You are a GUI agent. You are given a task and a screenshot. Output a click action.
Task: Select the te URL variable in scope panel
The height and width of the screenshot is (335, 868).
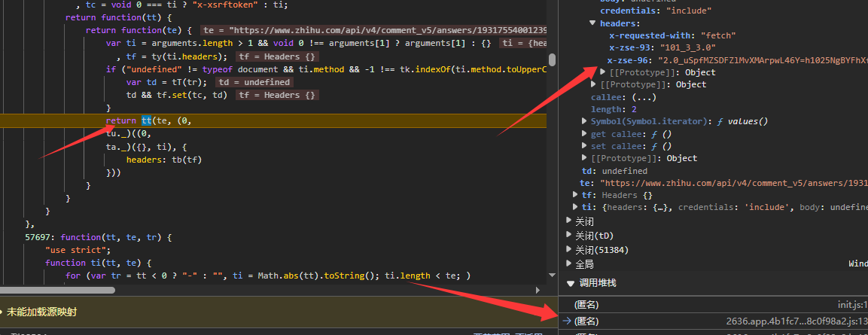(x=724, y=183)
